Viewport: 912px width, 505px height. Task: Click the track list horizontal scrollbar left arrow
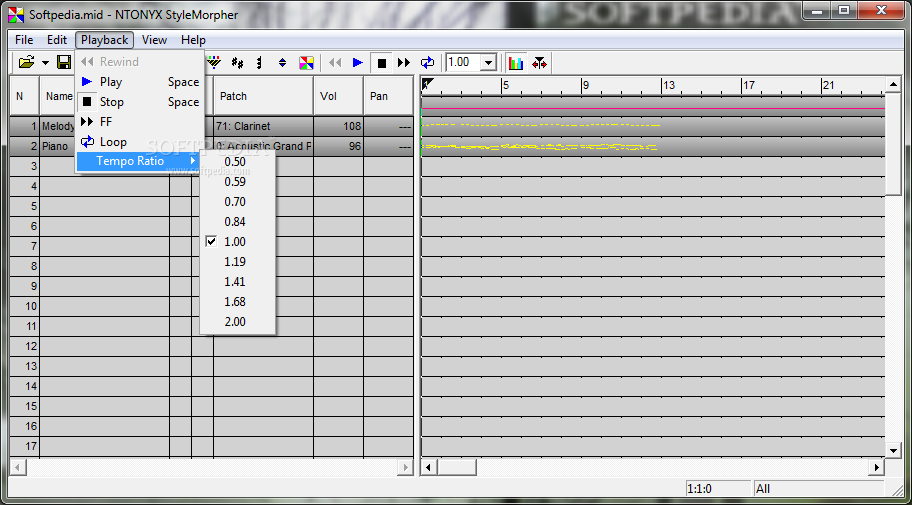pyautogui.click(x=18, y=467)
